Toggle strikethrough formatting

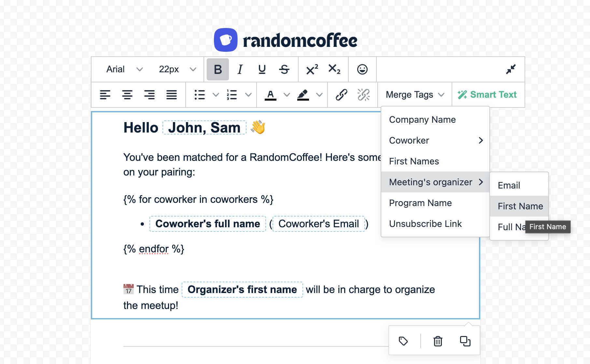[284, 69]
